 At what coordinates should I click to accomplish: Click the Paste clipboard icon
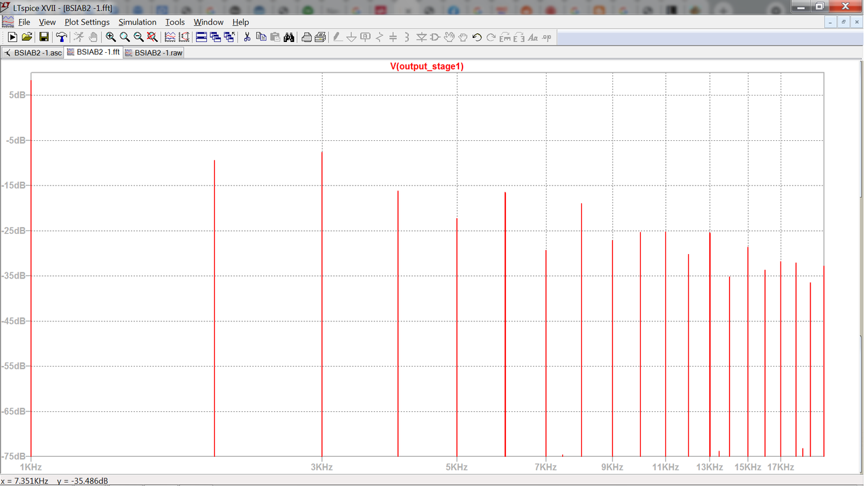[275, 37]
